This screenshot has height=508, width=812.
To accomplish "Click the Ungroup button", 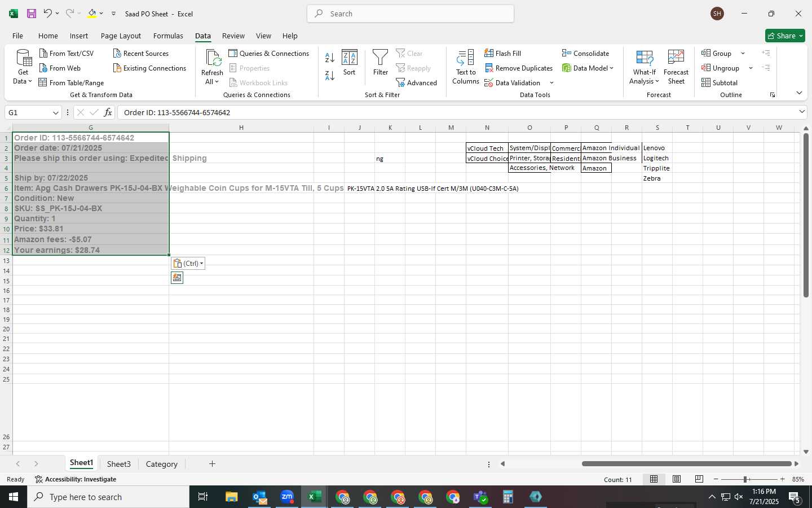I will pyautogui.click(x=721, y=68).
